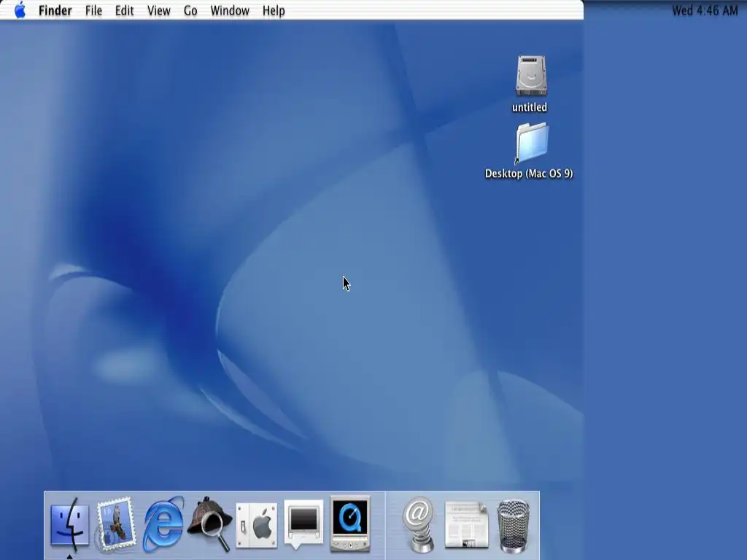747x560 pixels.
Task: Open the Help menu
Action: (274, 10)
